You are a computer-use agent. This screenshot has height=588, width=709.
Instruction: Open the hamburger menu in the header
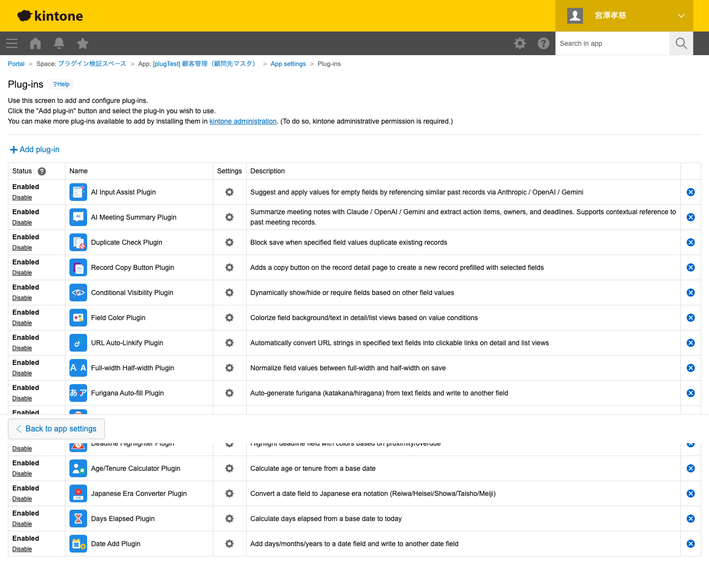point(12,43)
